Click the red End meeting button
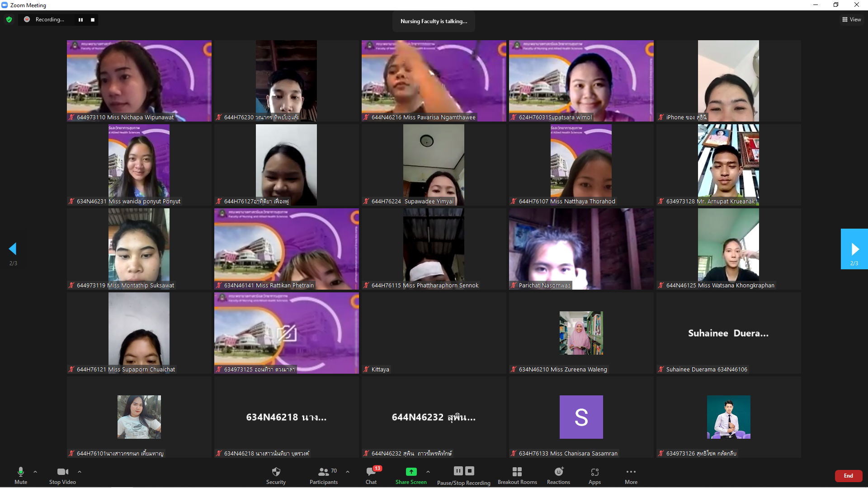 point(848,475)
